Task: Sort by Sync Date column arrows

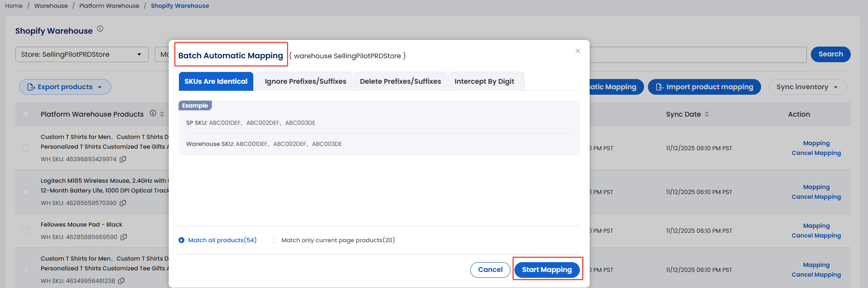Action: pyautogui.click(x=707, y=114)
